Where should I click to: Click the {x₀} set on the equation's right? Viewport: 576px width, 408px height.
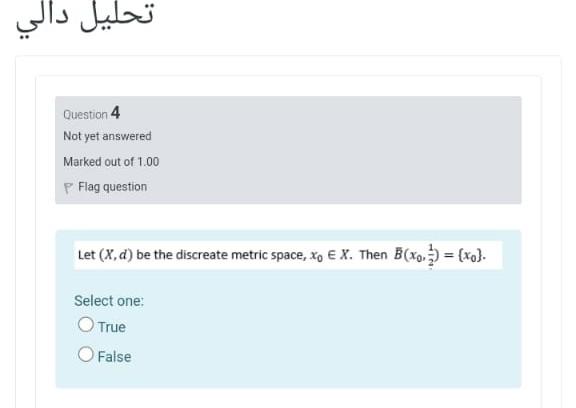[x=471, y=254]
